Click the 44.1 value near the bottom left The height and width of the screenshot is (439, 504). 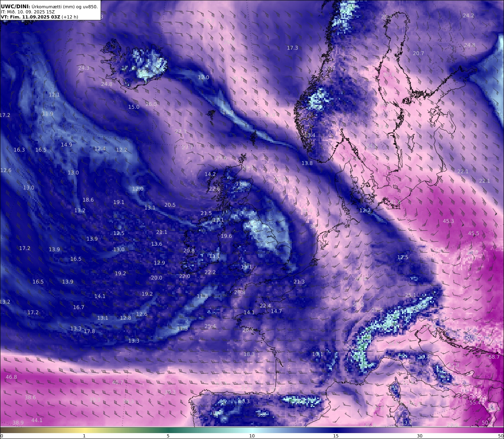pyautogui.click(x=37, y=420)
